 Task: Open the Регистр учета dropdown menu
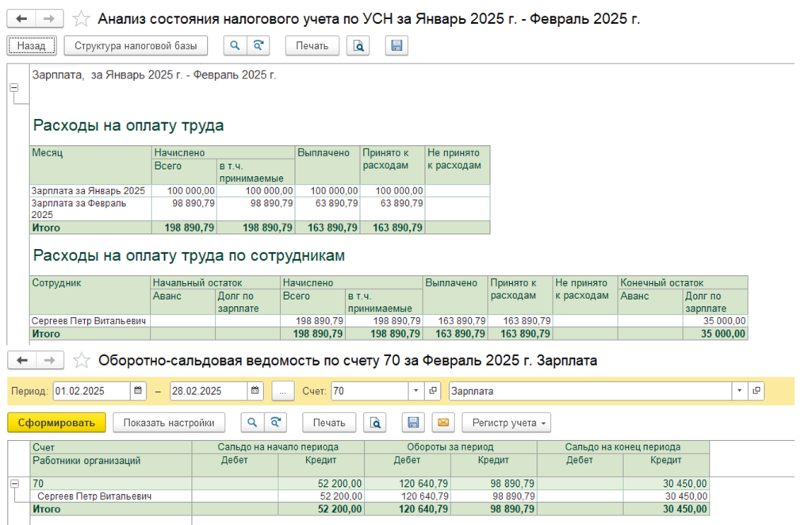point(507,423)
